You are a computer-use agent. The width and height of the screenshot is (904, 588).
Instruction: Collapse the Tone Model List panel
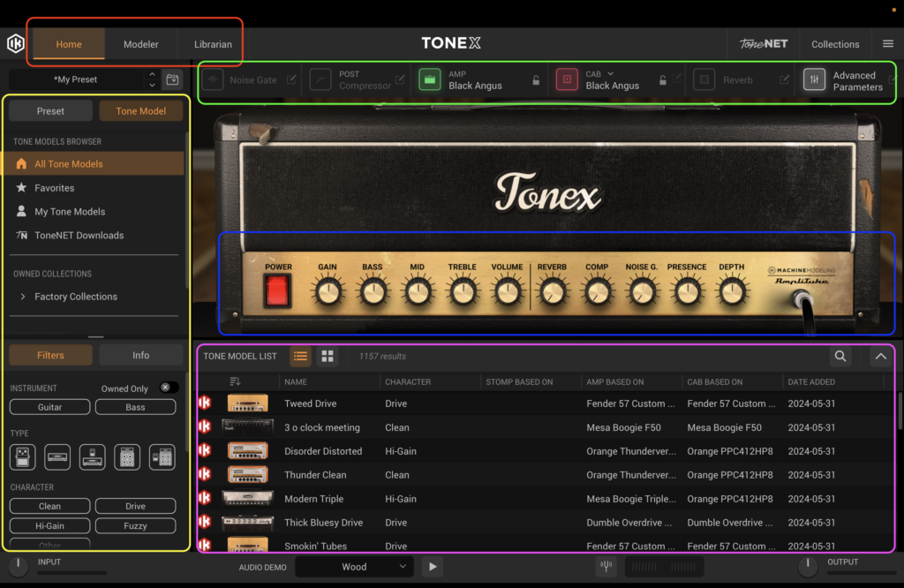[880, 356]
